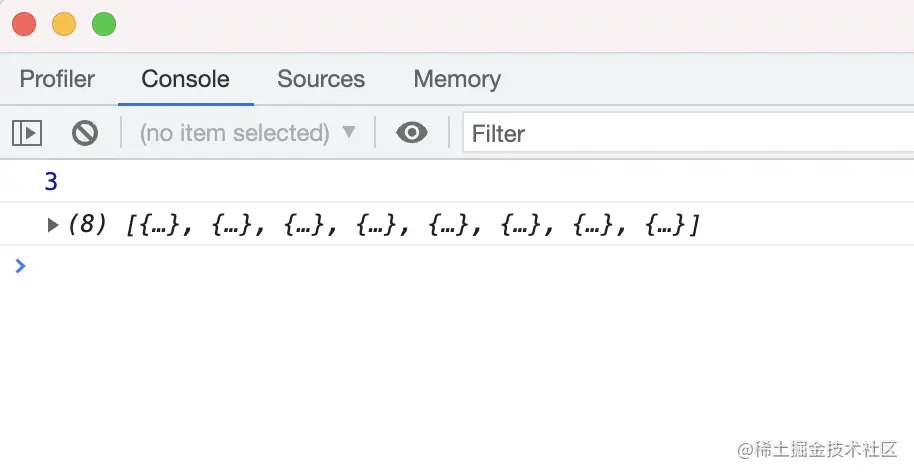Viewport: 914px width, 476px height.
Task: Click the first {…} object in the array
Action: click(156, 224)
